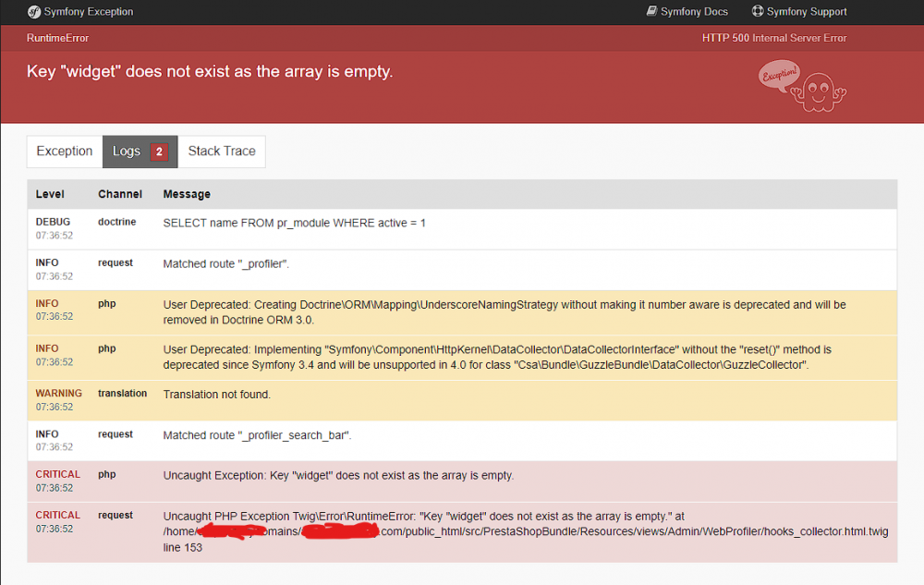Click HTTP 500 Internal Server Error text

coord(774,38)
